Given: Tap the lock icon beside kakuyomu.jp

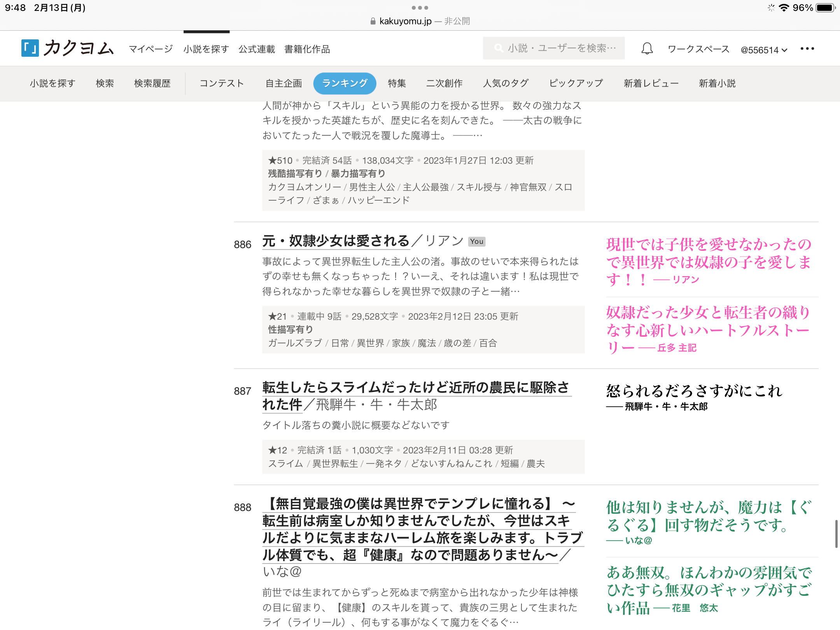Looking at the screenshot, I should [x=373, y=21].
